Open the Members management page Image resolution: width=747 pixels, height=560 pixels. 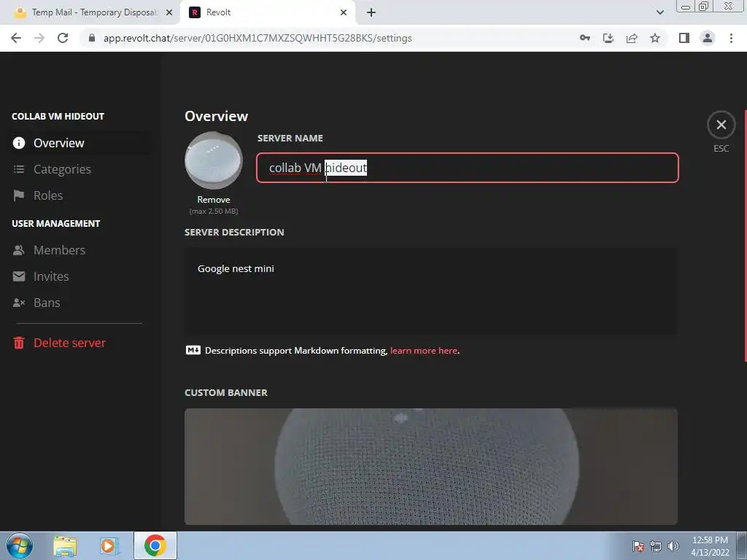pyautogui.click(x=80, y=250)
